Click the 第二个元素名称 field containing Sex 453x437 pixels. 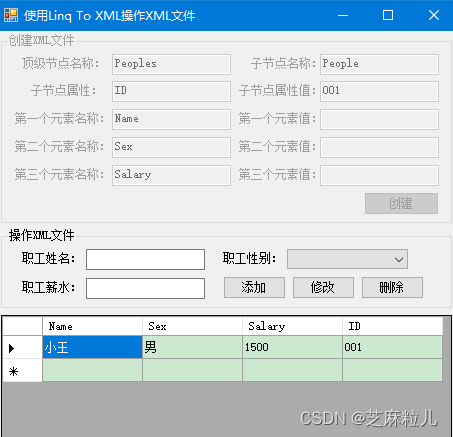(171, 147)
